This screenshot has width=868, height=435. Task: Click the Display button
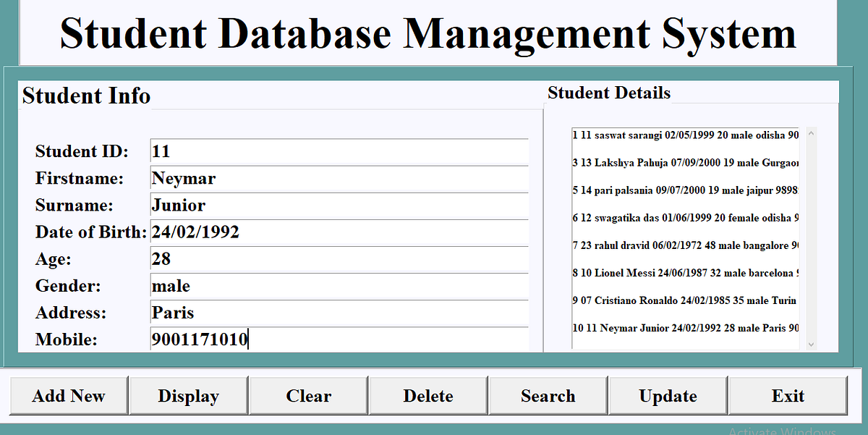pos(188,396)
